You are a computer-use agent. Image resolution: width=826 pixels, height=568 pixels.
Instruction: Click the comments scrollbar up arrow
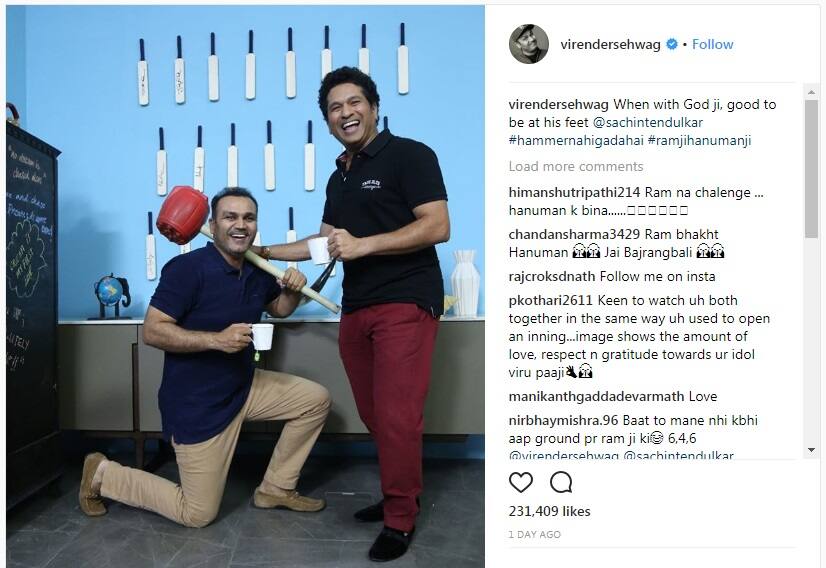point(811,92)
